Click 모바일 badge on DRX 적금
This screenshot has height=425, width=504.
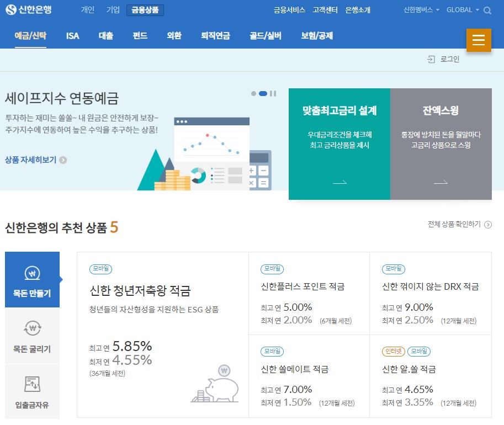point(394,269)
